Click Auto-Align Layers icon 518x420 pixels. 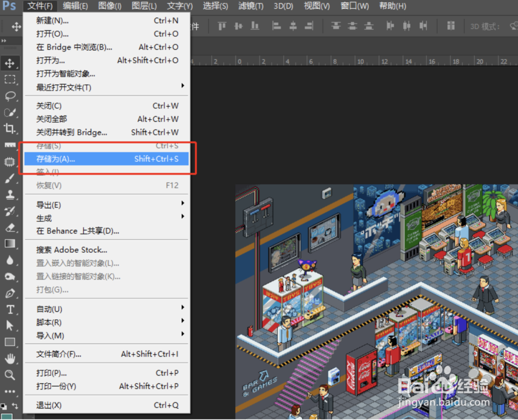451,26
